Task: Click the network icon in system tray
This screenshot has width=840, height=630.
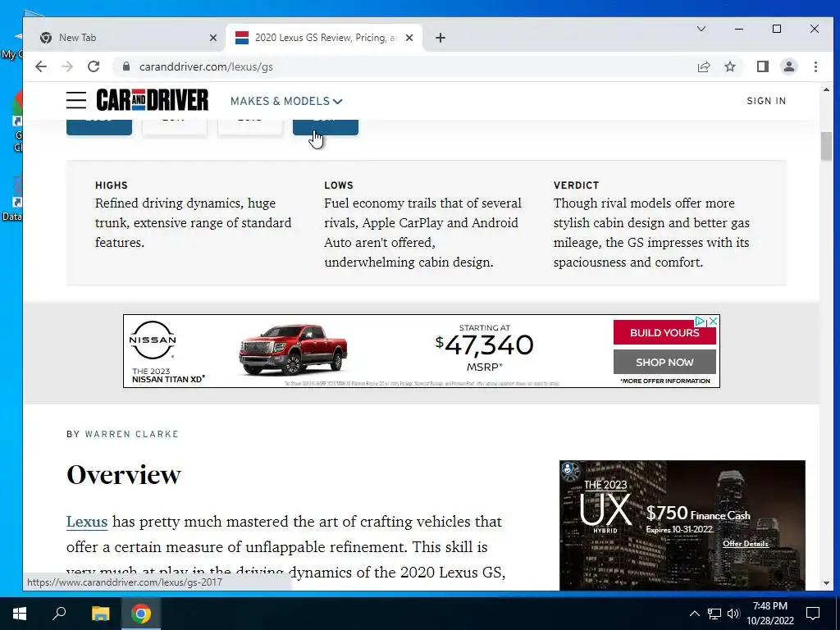Action: point(714,614)
